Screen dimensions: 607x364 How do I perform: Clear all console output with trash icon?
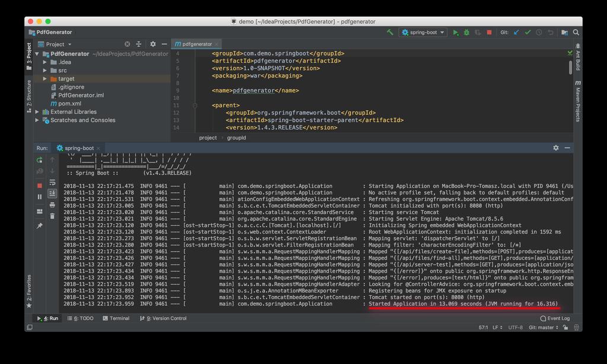pyautogui.click(x=52, y=216)
